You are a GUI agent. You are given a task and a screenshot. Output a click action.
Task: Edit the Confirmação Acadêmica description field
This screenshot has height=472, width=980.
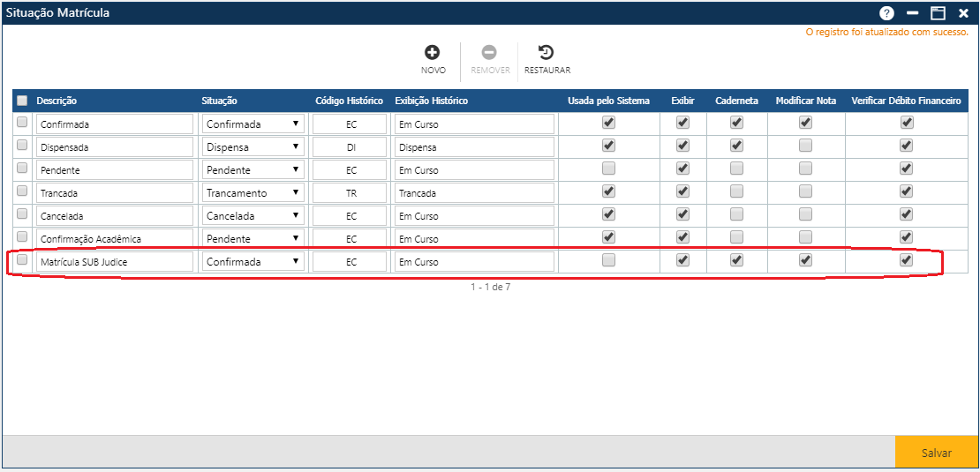click(114, 239)
